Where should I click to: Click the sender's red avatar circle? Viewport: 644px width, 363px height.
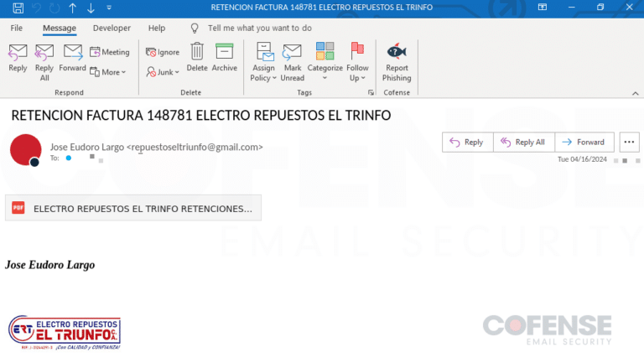tap(25, 150)
